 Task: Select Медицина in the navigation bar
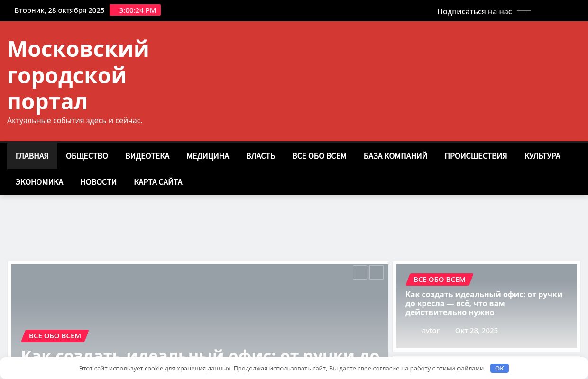pyautogui.click(x=208, y=156)
